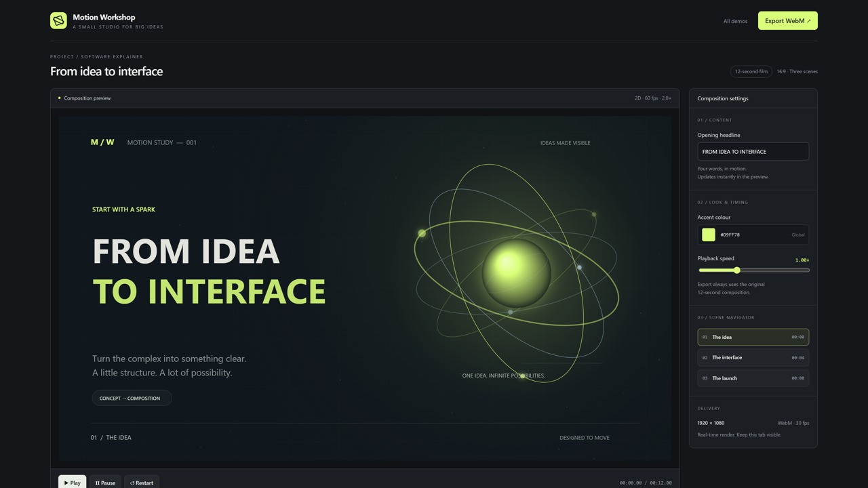Jump to scene 02 The interface
868x488 pixels.
tap(753, 357)
